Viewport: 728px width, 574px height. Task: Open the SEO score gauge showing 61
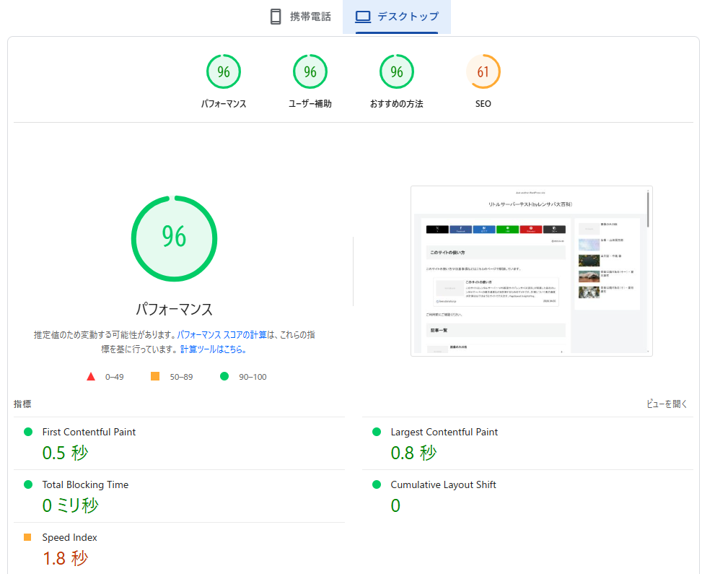point(483,71)
